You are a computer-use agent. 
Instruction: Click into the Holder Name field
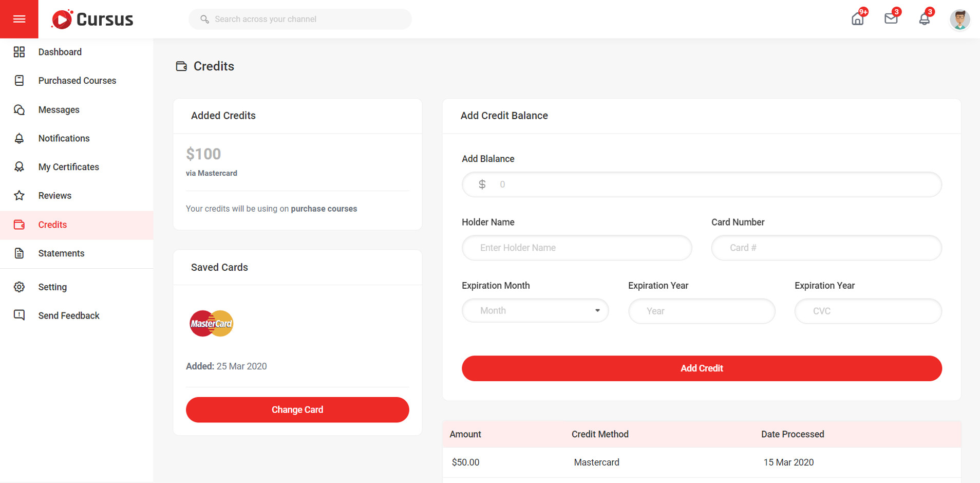pyautogui.click(x=576, y=248)
